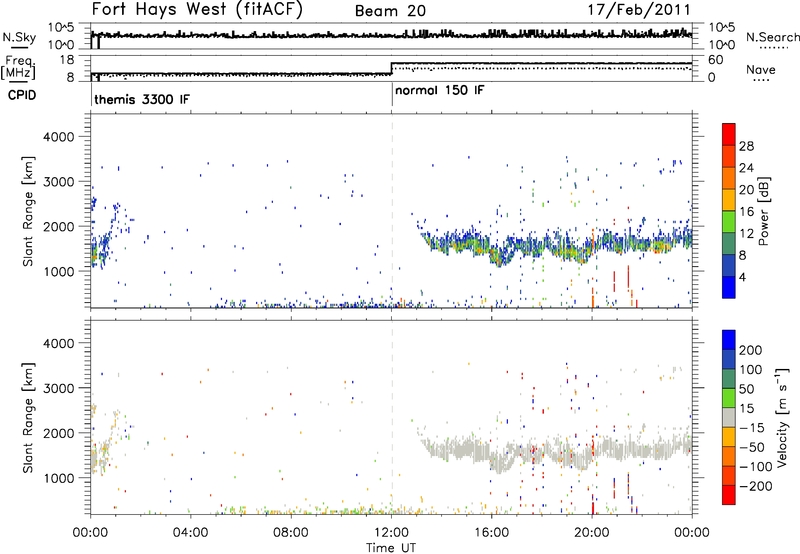Click the "16" power colorbar label
Image resolution: width=800 pixels, height=554 pixels.
pos(746,212)
